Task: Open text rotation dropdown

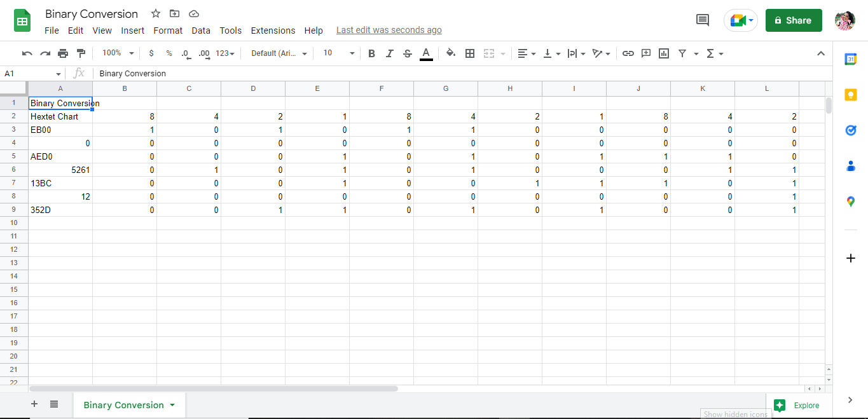Action: (x=602, y=53)
